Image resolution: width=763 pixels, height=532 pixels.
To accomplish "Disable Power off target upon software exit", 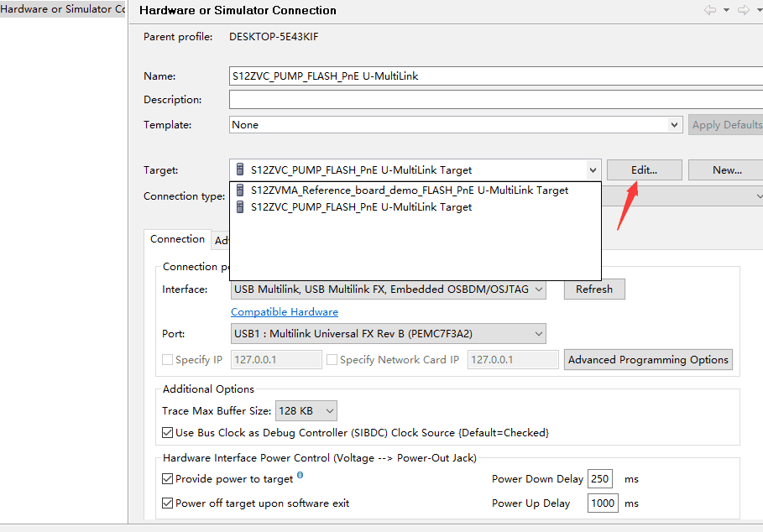I will pos(168,503).
